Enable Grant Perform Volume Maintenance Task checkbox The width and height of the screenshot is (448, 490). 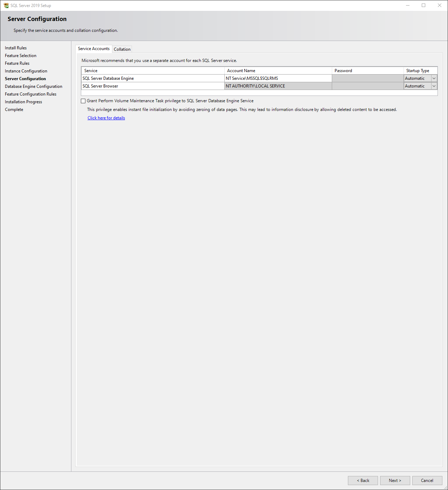83,101
